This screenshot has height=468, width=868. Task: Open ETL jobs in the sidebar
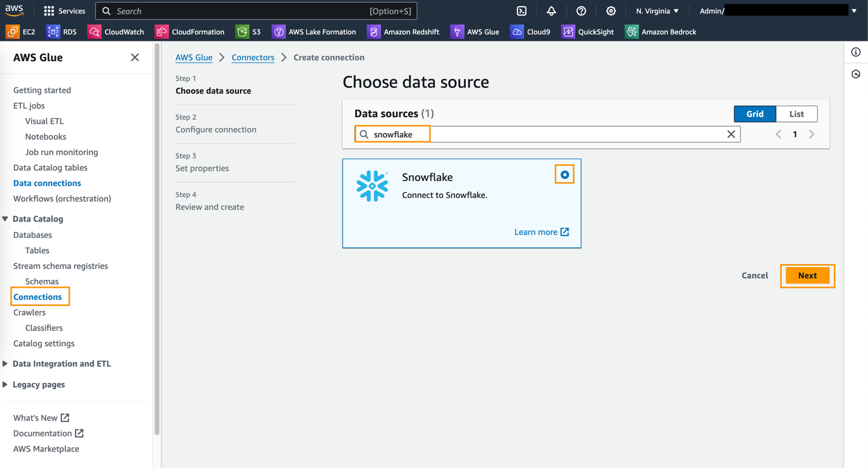[x=29, y=106]
